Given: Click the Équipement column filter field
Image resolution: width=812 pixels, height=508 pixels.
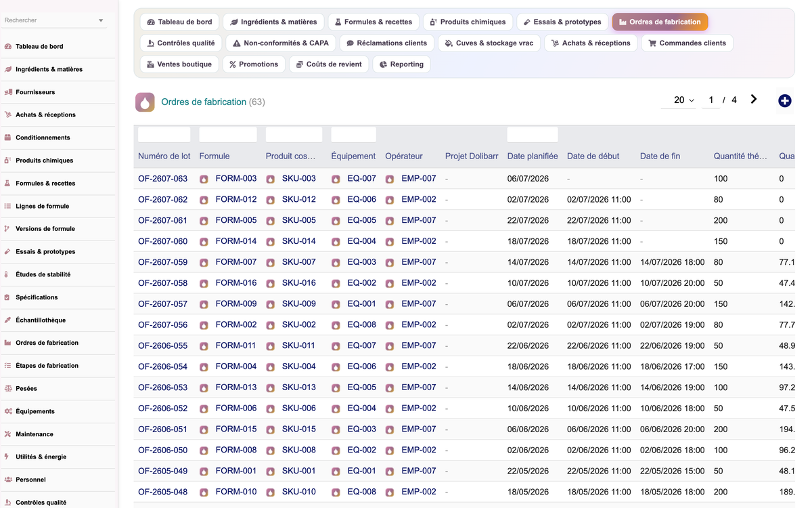Looking at the screenshot, I should coord(354,134).
